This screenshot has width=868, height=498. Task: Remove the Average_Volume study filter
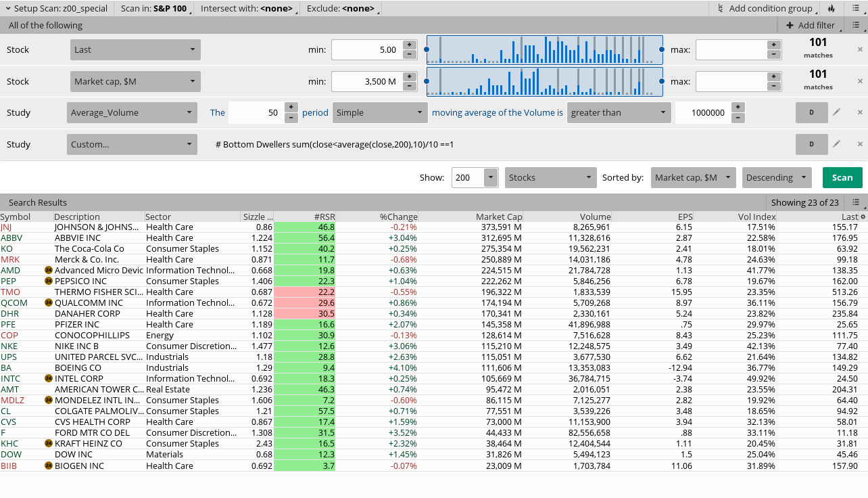point(860,112)
